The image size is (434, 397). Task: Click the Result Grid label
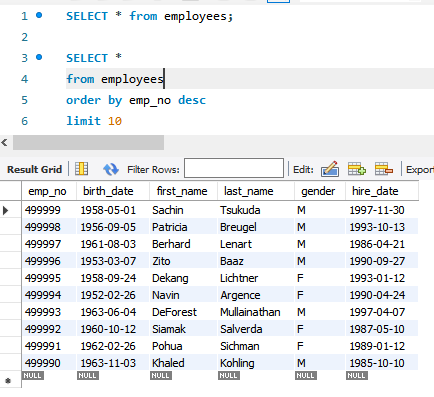click(x=35, y=169)
